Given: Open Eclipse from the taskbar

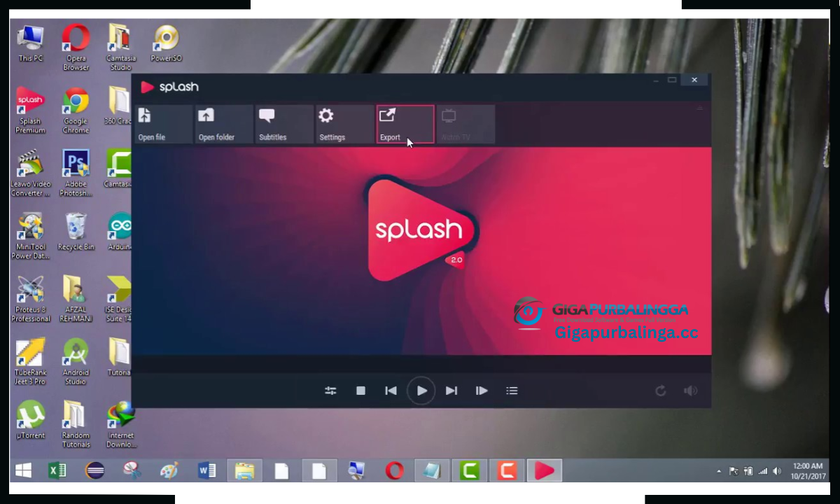Looking at the screenshot, I should 94,470.
